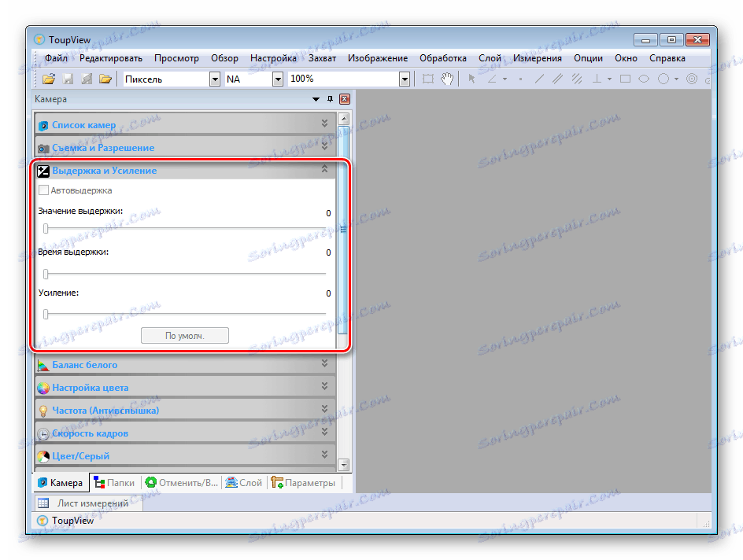Open the Обработка menu
The height and width of the screenshot is (560, 743).
[x=443, y=58]
